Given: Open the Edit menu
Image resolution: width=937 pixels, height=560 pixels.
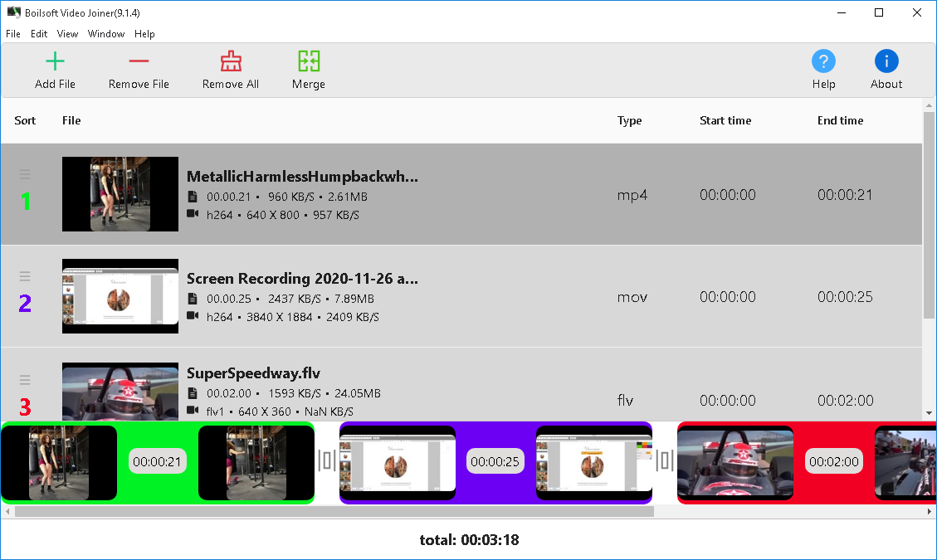Looking at the screenshot, I should [x=39, y=33].
